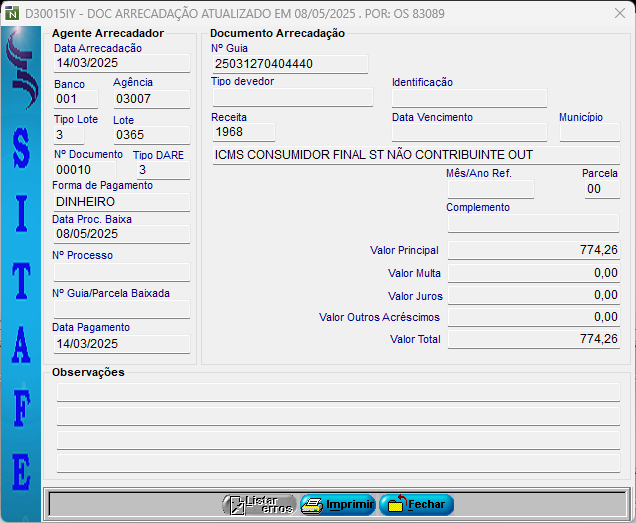The width and height of the screenshot is (636, 523).
Task: Select the Parcela field showing 00
Action: point(602,189)
